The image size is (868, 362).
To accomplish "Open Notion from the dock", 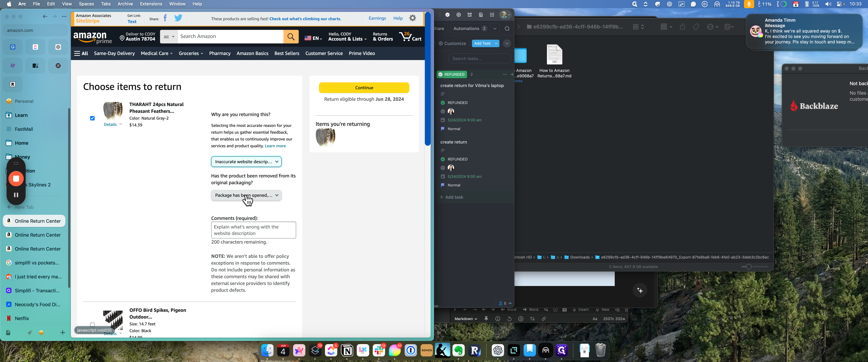I will 347,351.
